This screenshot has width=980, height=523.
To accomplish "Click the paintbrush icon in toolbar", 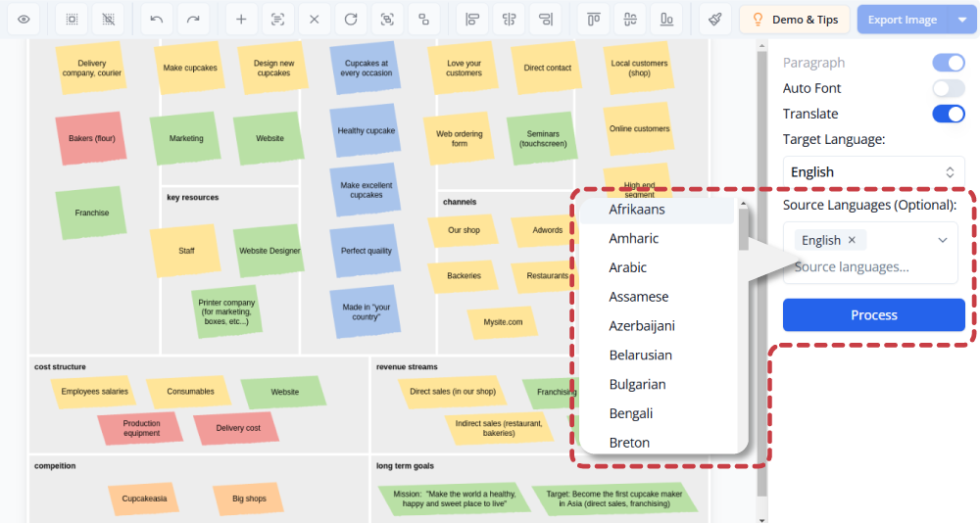I will (x=716, y=19).
